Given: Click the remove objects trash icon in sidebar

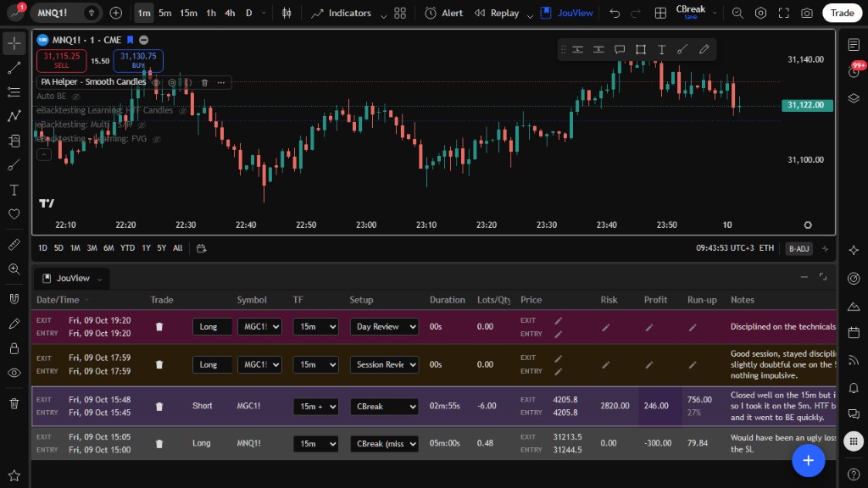Looking at the screenshot, I should [x=14, y=403].
